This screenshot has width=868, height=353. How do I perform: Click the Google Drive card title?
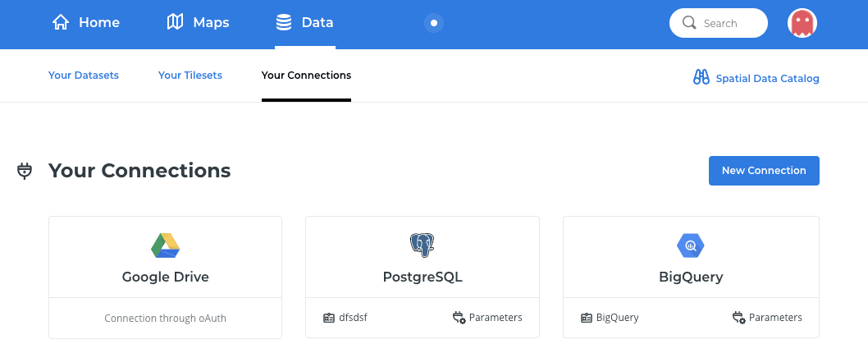pos(166,277)
